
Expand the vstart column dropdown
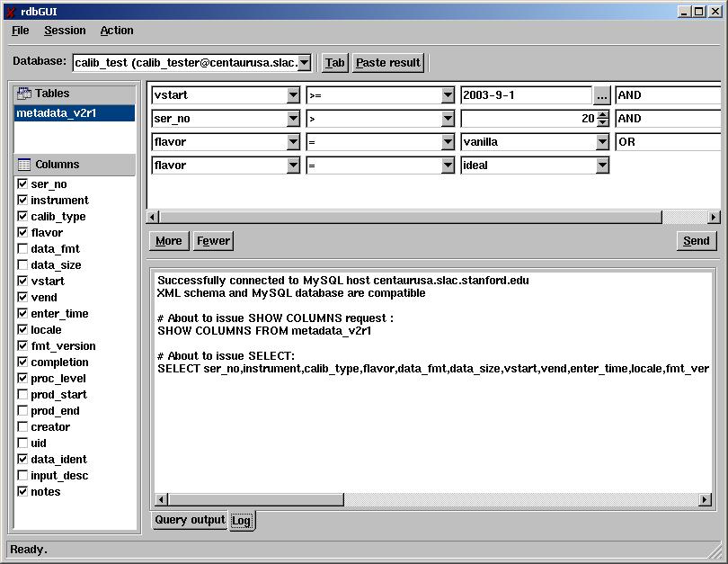[x=293, y=94]
